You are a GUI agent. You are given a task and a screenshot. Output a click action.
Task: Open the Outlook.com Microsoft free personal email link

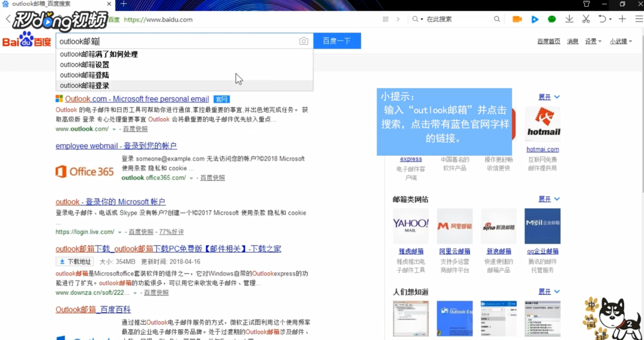tap(136, 99)
